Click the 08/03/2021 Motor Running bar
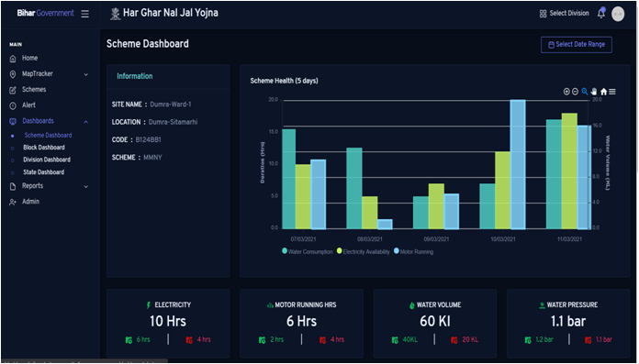639x364 pixels. pyautogui.click(x=385, y=224)
